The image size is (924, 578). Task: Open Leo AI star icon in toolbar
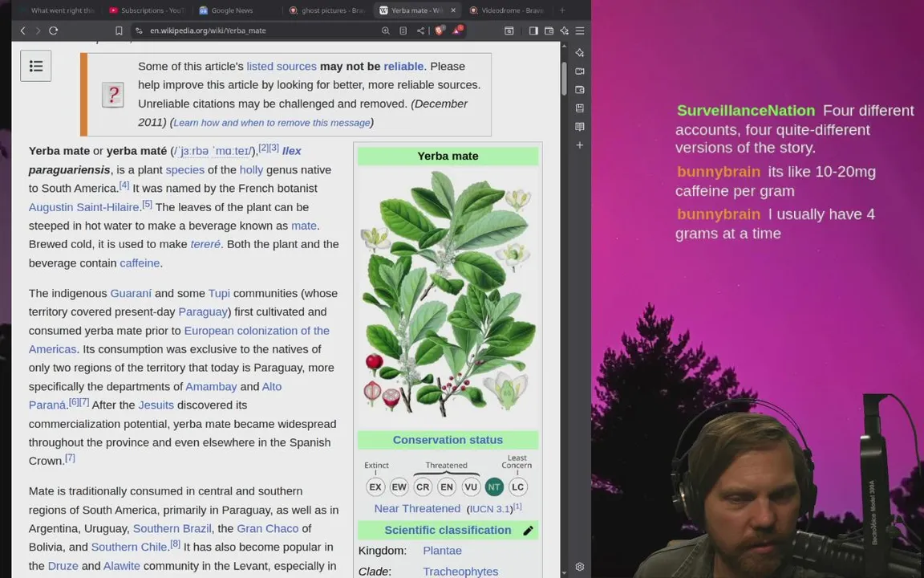coord(565,31)
